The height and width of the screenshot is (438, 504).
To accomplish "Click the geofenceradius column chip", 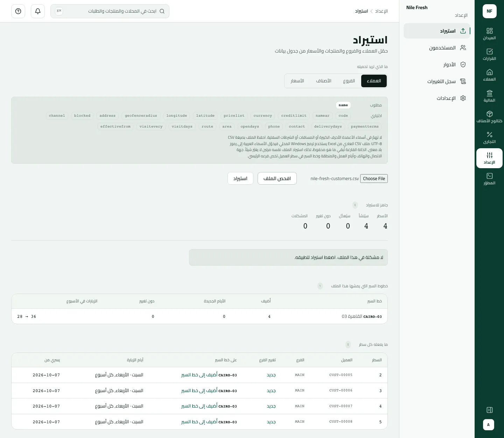I will click(141, 116).
